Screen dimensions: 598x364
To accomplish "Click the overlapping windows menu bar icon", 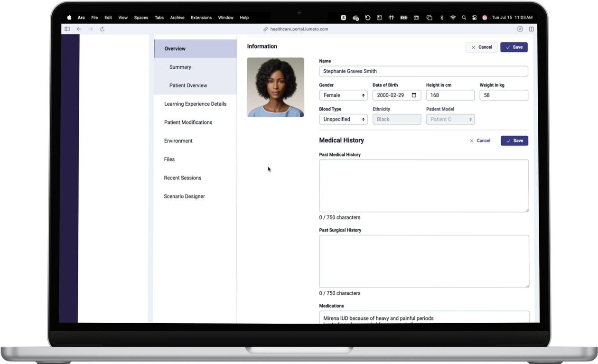I will click(429, 18).
